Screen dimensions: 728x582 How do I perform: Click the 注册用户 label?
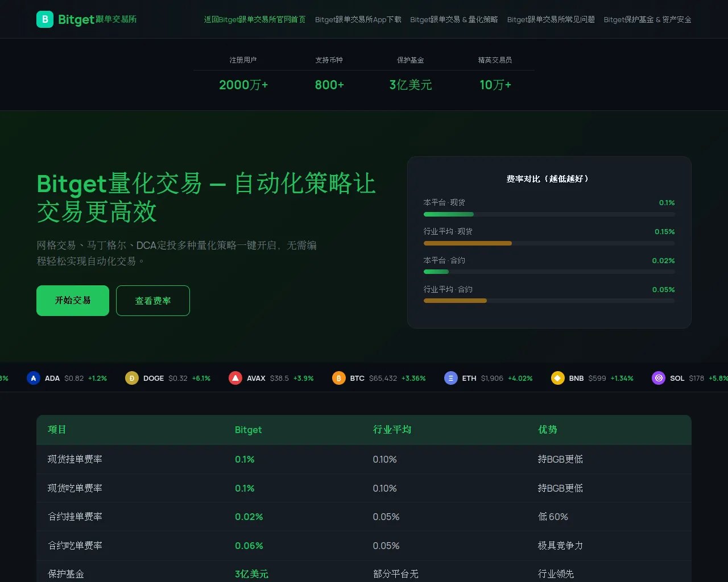tap(243, 60)
